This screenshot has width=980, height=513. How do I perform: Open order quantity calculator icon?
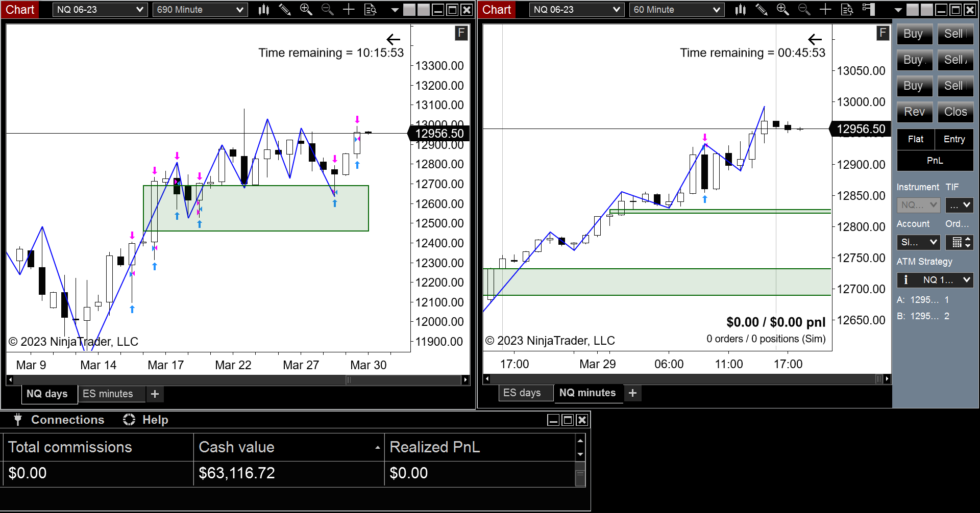(x=957, y=242)
